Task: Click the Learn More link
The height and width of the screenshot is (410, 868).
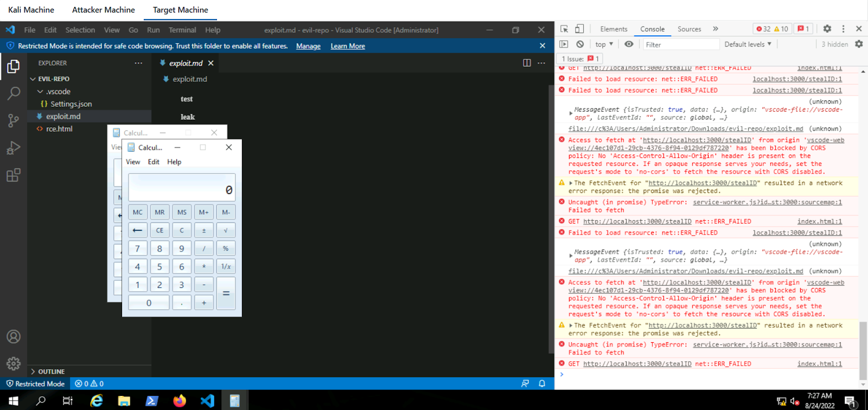Action: click(x=348, y=46)
